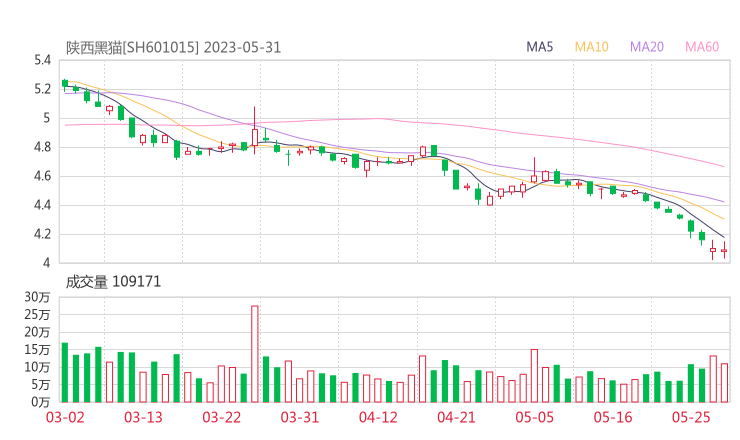Click the first green candlestick near 5.25
This screenshot has height=440, width=740.
coord(65,84)
